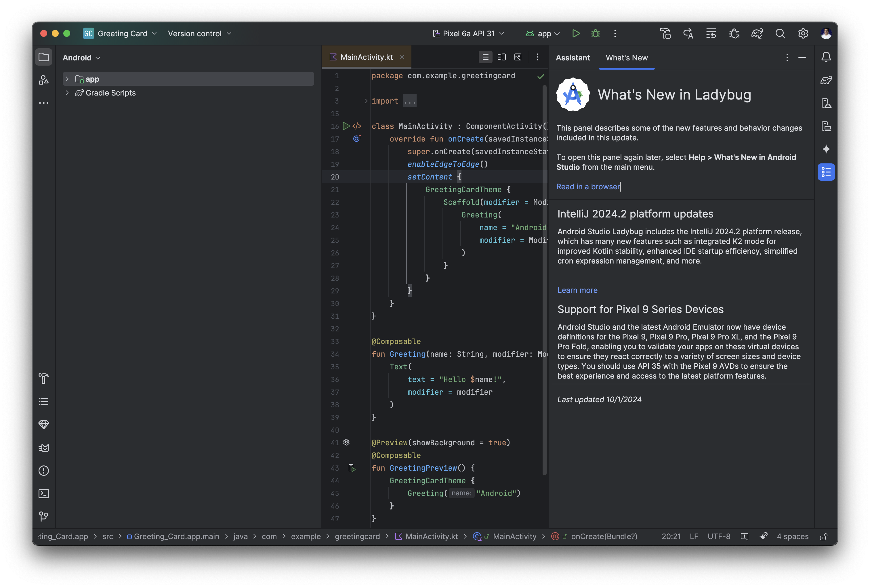Open the Android project view dropdown
The height and width of the screenshot is (588, 870).
pyautogui.click(x=81, y=58)
